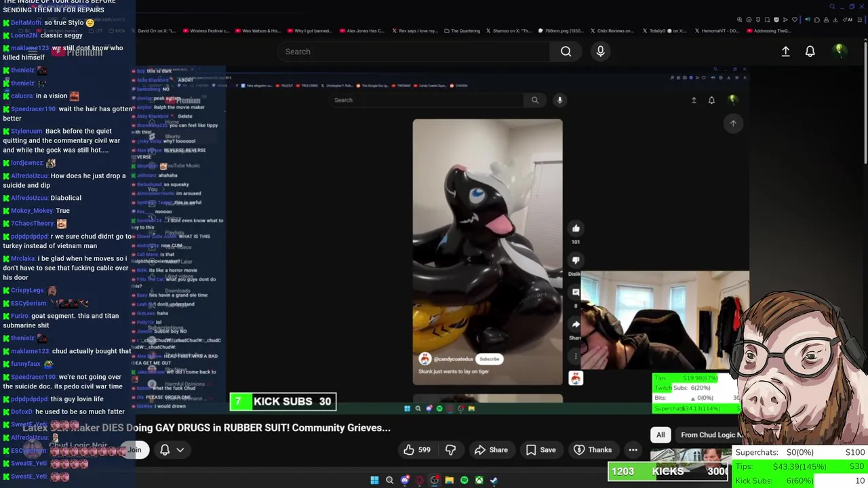Like the video showing 599 likes

416,449
